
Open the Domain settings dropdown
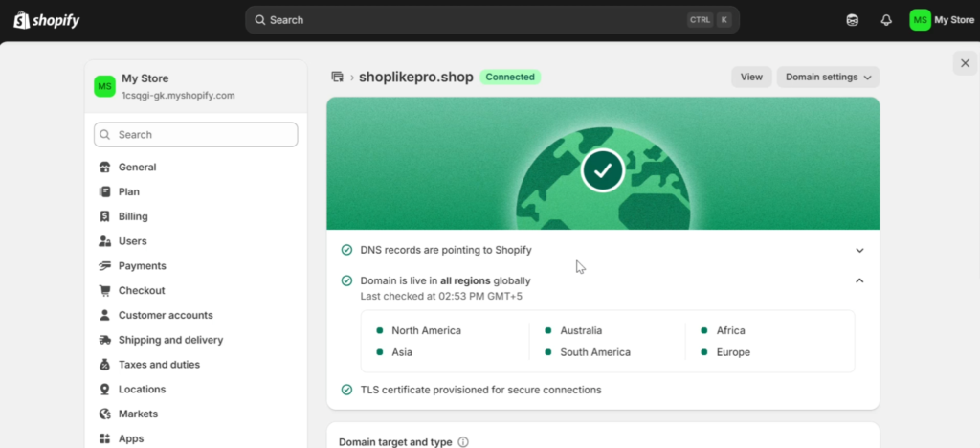[x=828, y=77]
